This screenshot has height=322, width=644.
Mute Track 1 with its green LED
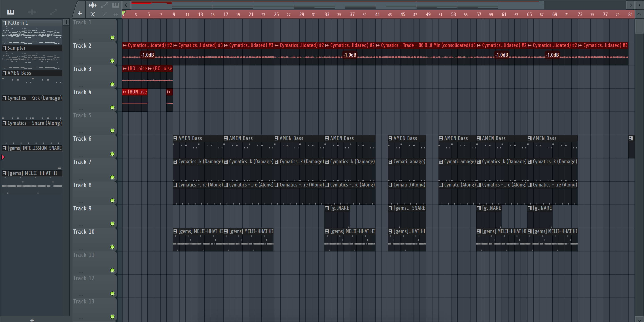112,38
